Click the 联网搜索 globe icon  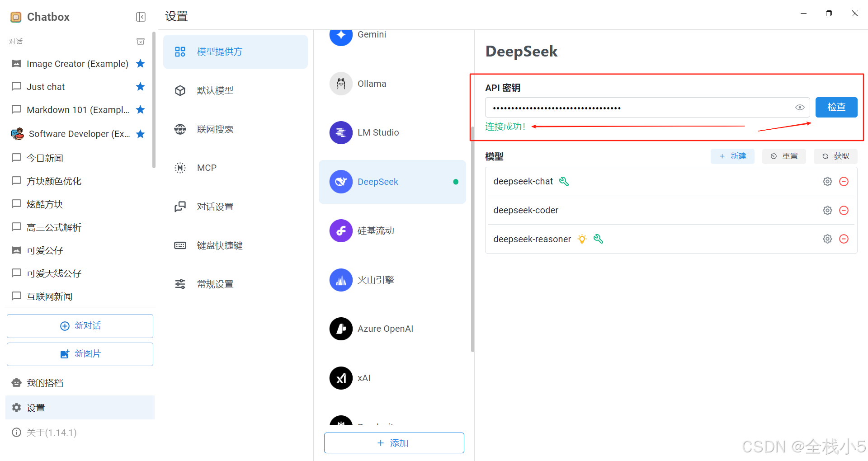click(x=180, y=129)
